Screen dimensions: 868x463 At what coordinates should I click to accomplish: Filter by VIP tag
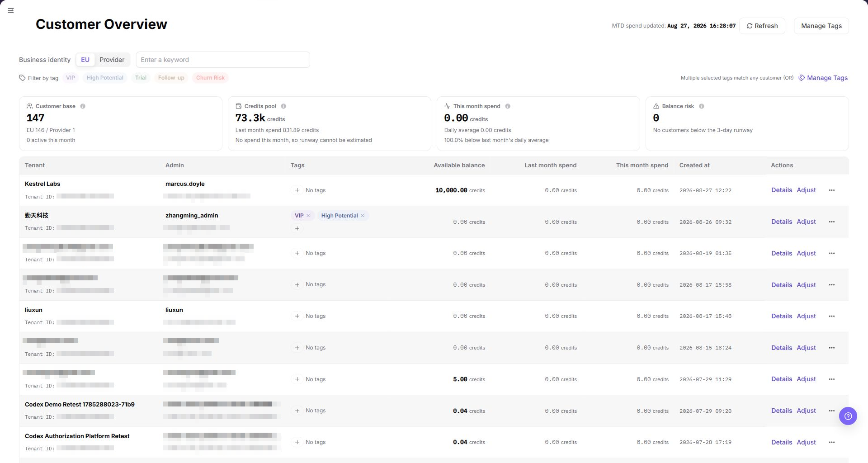click(x=71, y=78)
